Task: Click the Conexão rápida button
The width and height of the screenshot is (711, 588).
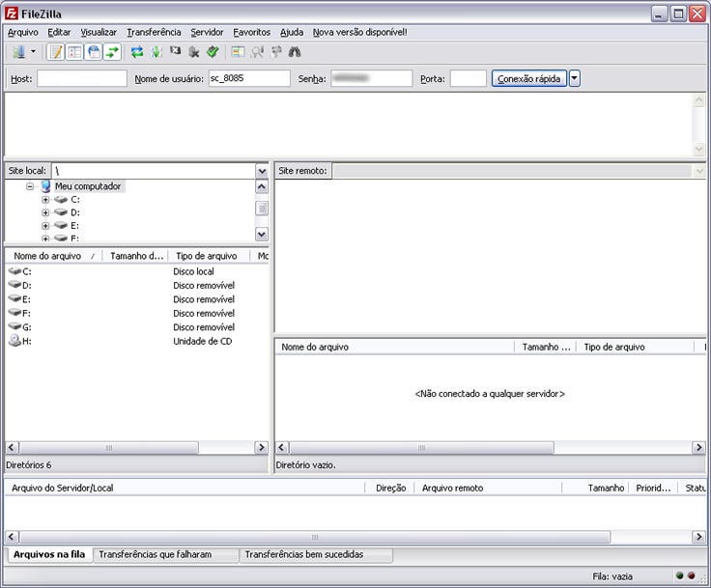Action: click(x=528, y=79)
